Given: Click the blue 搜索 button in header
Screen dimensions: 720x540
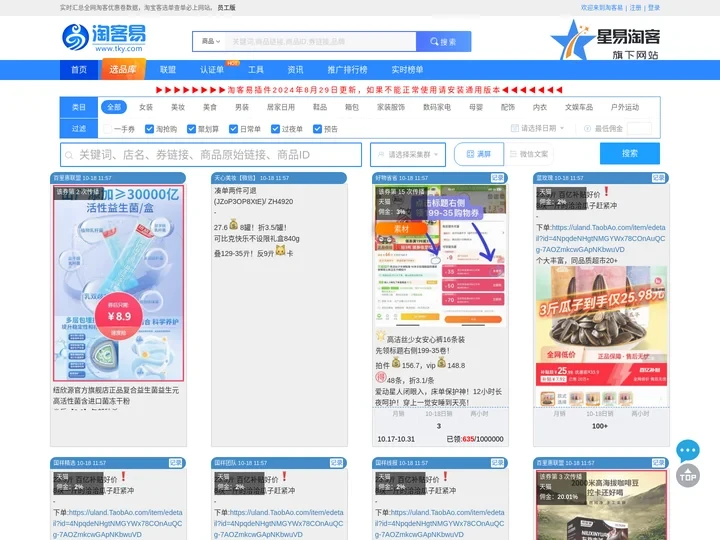Looking at the screenshot, I should coord(443,42).
